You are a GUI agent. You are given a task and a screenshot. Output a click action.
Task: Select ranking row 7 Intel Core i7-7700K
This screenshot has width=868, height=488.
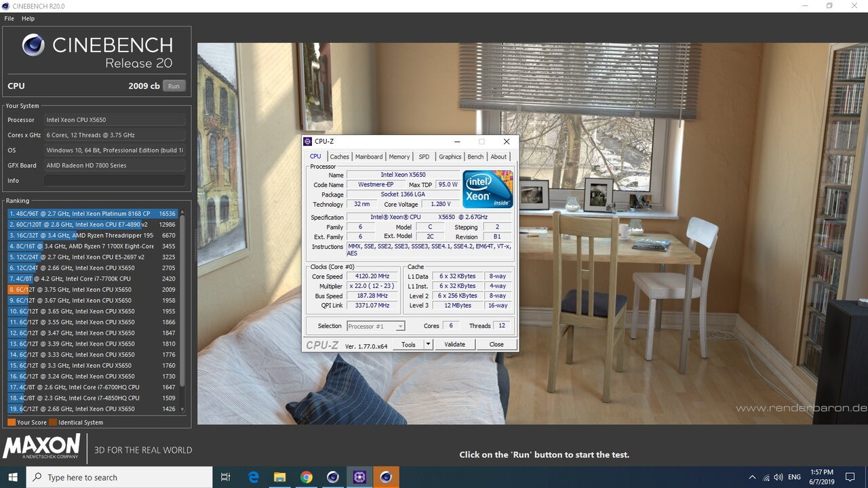[93, 279]
